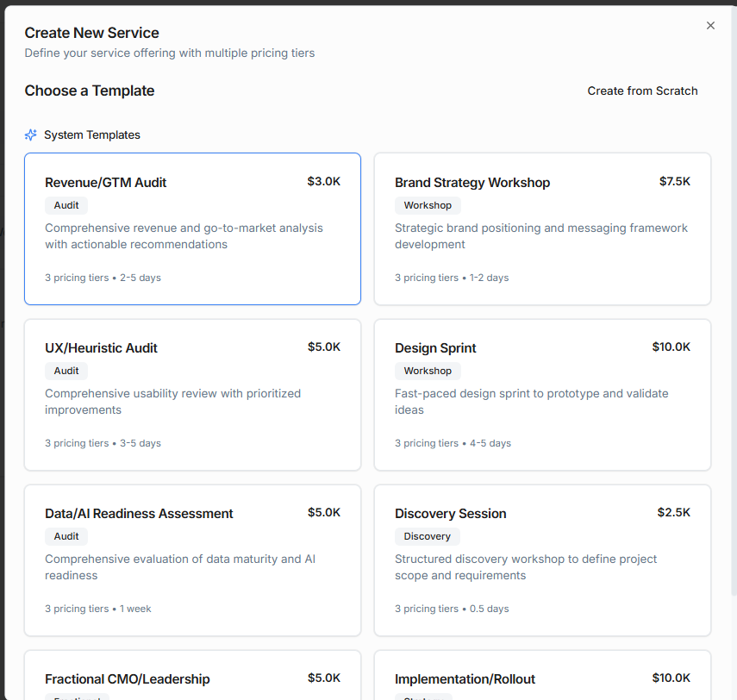The width and height of the screenshot is (737, 700).
Task: Choose the Brand Strategy Workshop template
Action: (542, 228)
